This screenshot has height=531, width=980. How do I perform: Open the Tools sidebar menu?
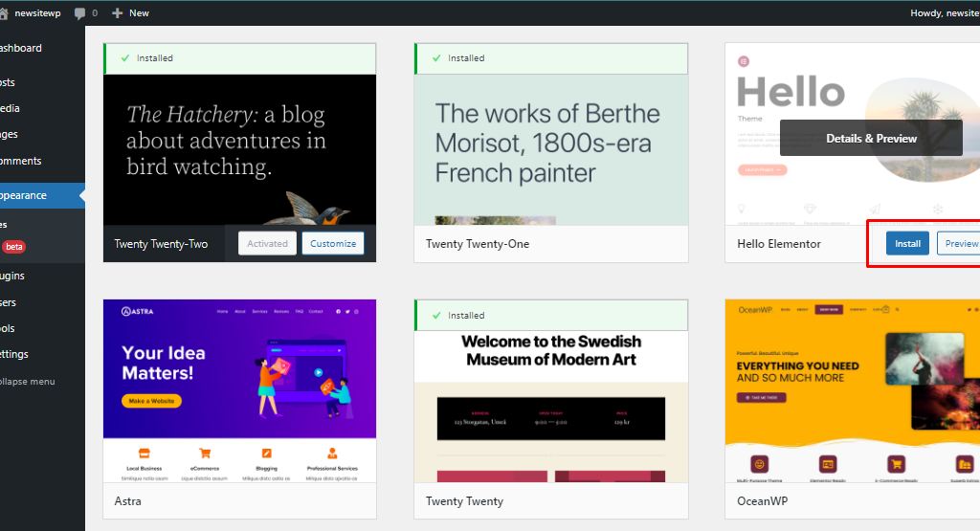[x=8, y=328]
